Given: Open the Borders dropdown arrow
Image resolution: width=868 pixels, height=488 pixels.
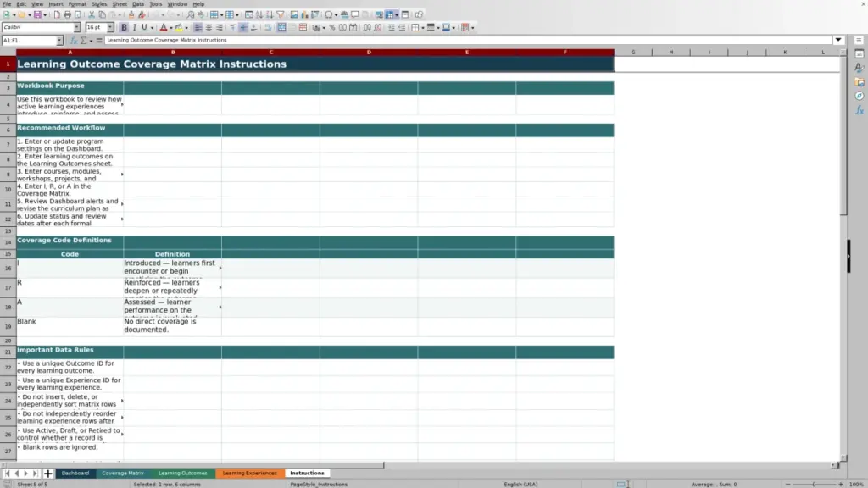Looking at the screenshot, I should point(423,27).
